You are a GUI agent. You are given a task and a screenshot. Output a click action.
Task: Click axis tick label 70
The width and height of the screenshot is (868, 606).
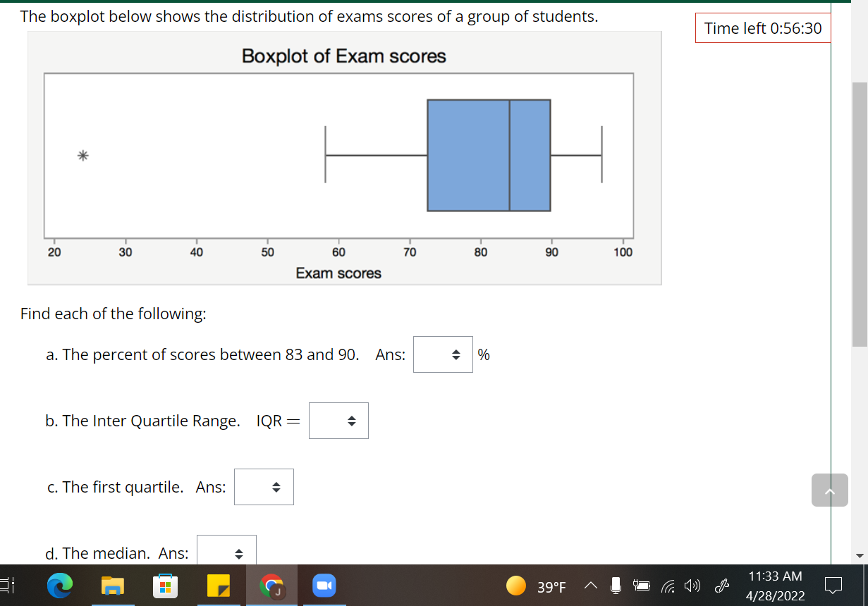tap(409, 252)
